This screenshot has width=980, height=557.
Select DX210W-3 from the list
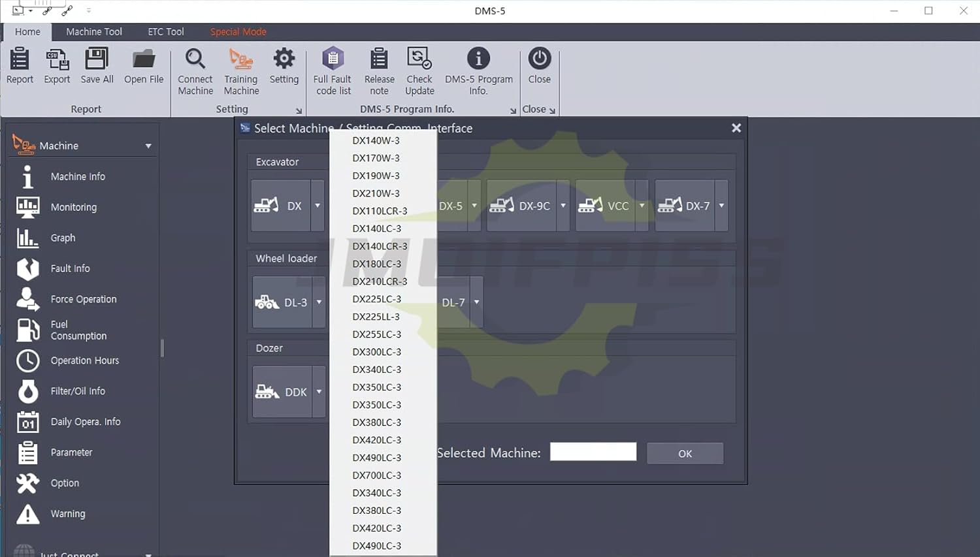pos(384,193)
